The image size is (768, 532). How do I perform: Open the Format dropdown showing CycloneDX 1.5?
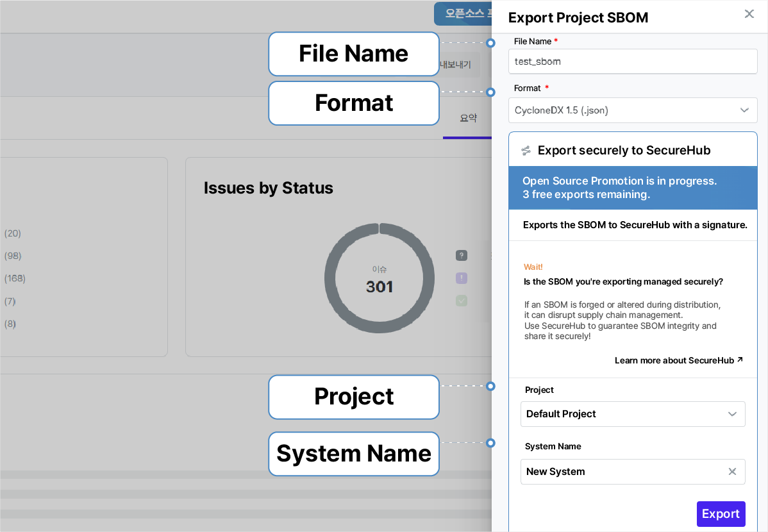[633, 110]
